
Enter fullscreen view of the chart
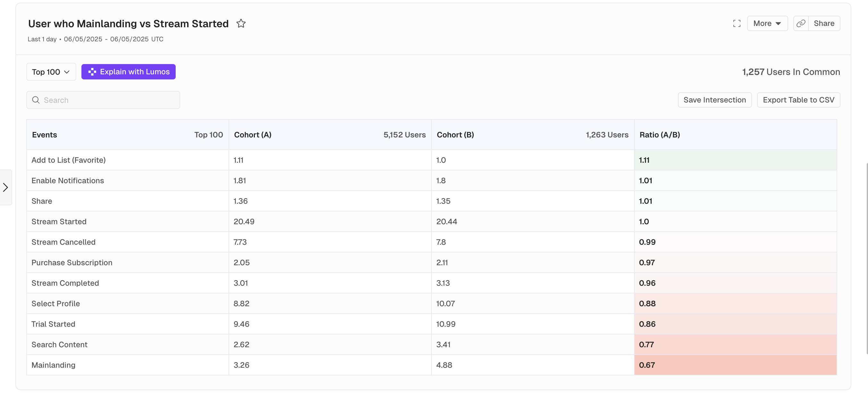(737, 24)
